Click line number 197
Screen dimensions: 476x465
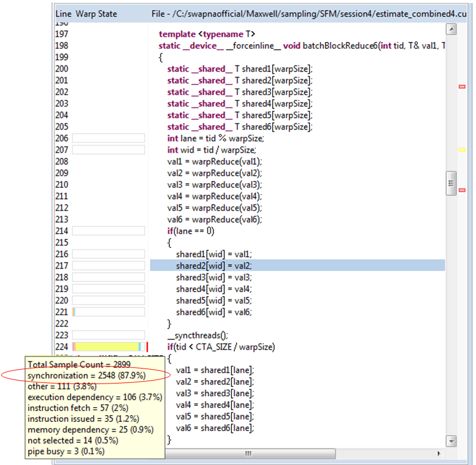[x=61, y=34]
